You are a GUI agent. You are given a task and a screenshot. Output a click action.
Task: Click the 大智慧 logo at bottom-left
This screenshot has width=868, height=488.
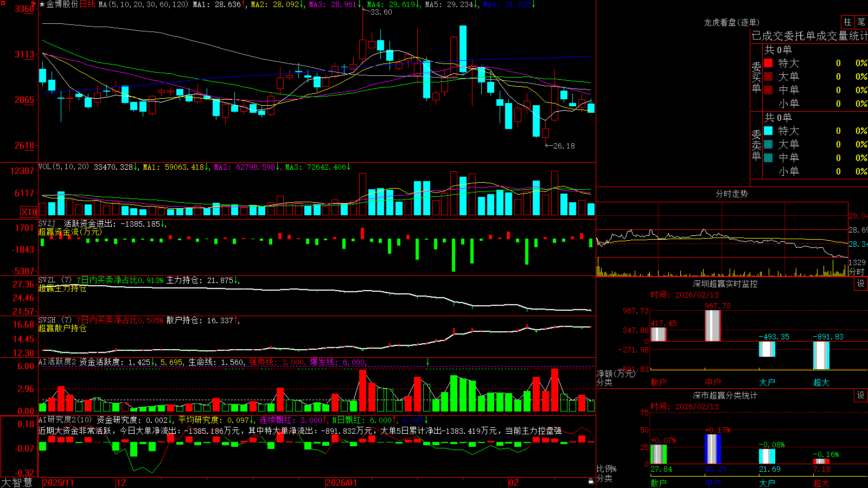(x=17, y=482)
